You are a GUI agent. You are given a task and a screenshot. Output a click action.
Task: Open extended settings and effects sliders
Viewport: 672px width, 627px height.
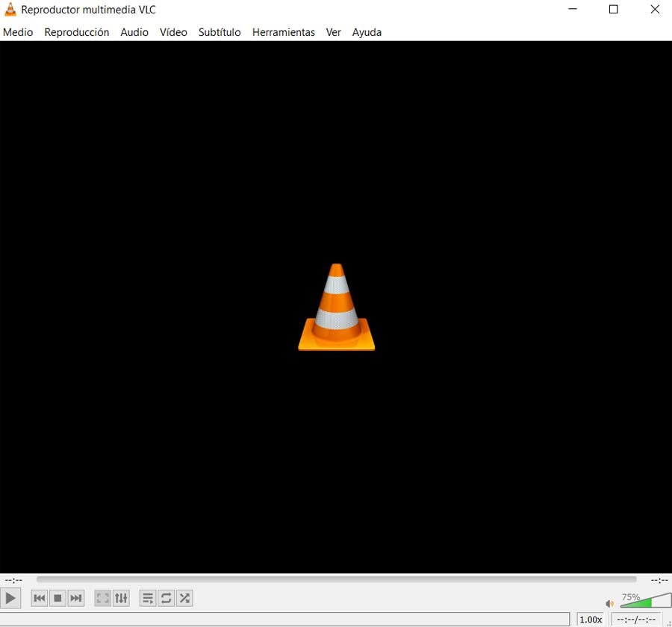(x=121, y=599)
